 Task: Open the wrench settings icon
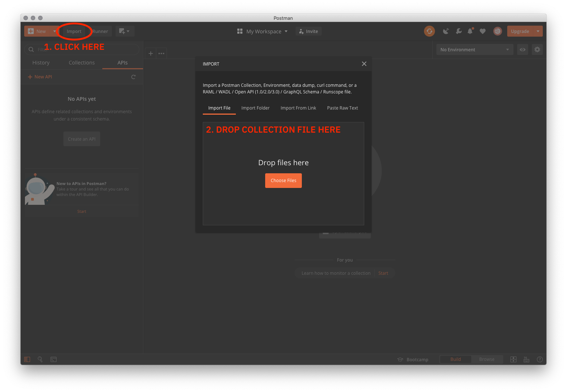click(458, 31)
